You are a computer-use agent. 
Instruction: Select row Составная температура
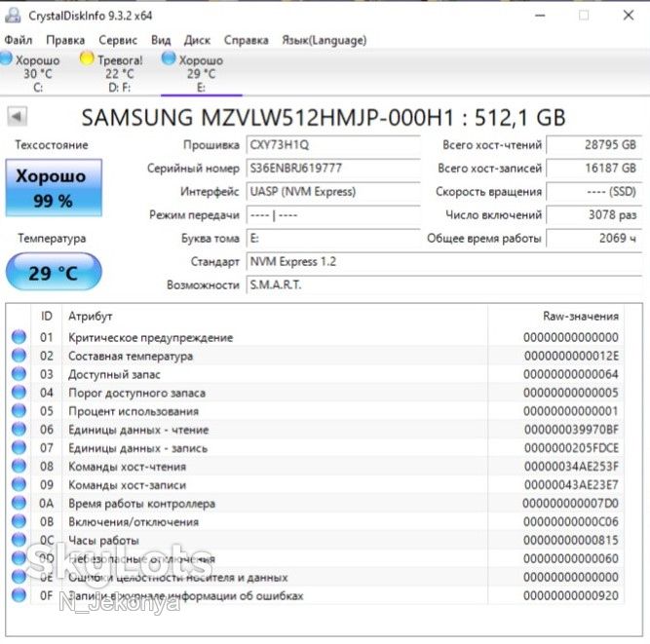[x=317, y=356]
